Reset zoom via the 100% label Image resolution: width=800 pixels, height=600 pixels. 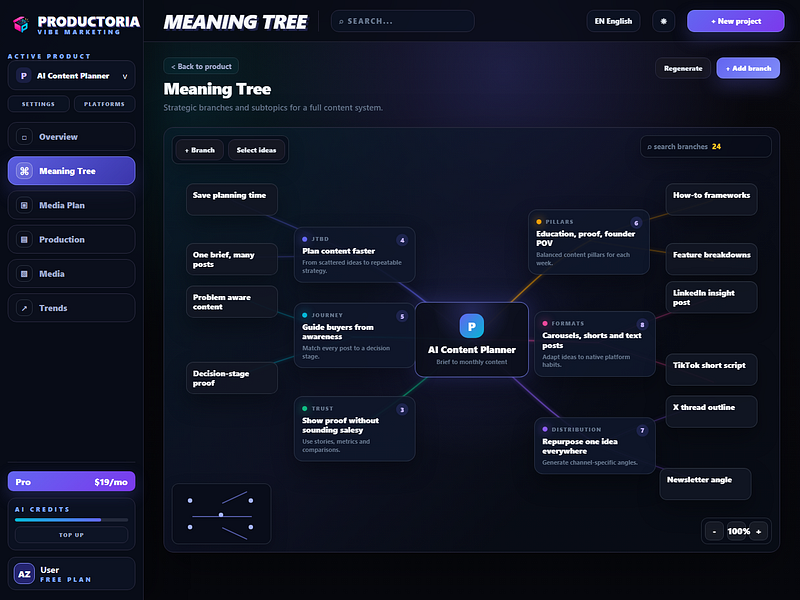point(738,532)
